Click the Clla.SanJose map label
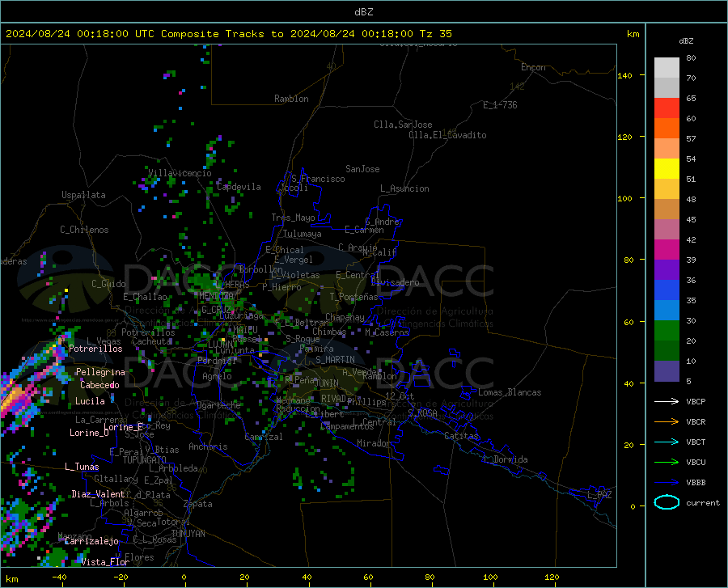 point(403,125)
